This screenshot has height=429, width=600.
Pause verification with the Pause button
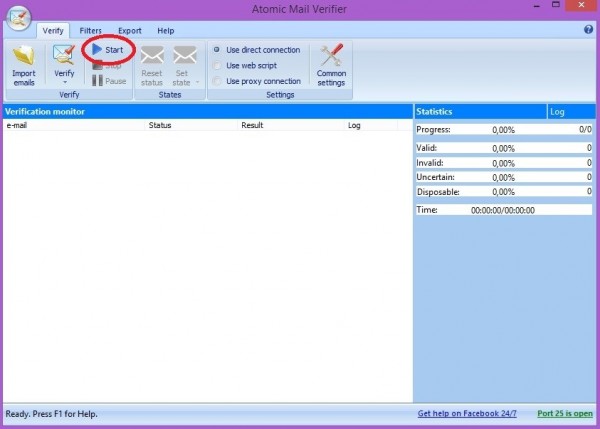[109, 81]
